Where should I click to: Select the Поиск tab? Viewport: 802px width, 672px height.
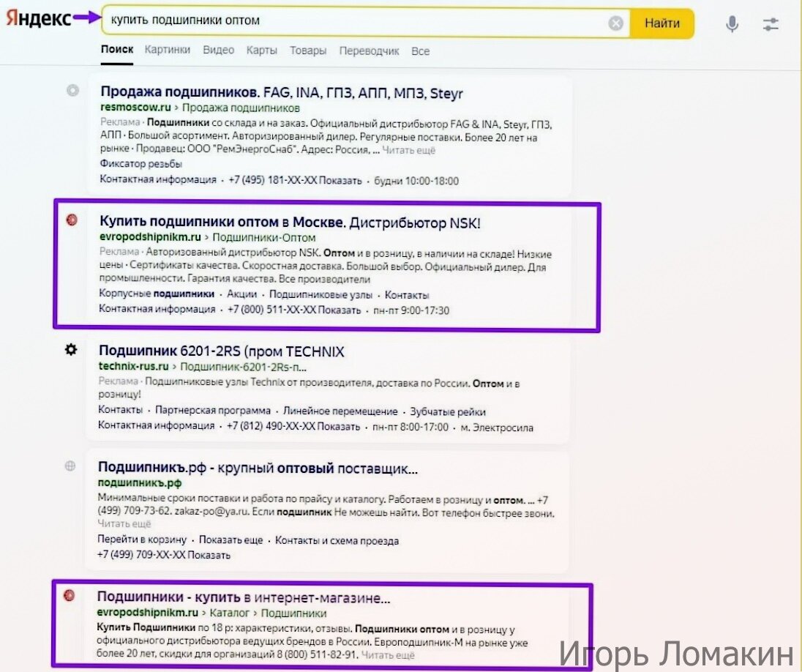coord(116,50)
